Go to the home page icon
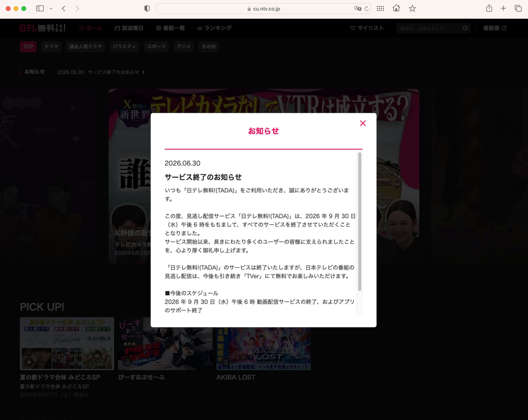This screenshot has width=528, height=420. (x=396, y=8)
